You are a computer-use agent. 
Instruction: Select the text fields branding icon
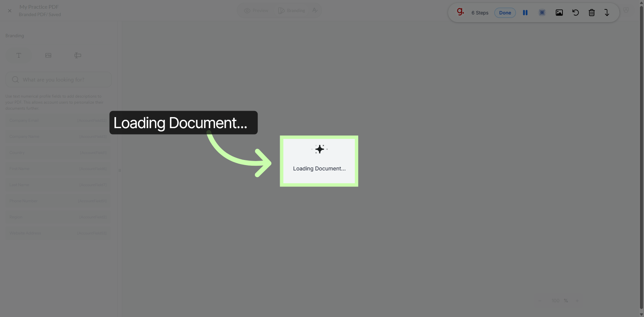(x=19, y=55)
